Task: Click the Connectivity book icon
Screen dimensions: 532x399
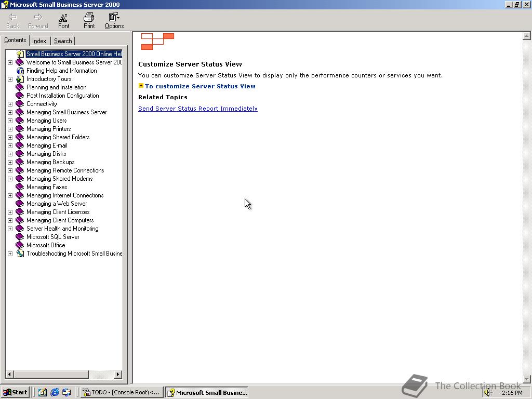Action: pyautogui.click(x=20, y=104)
